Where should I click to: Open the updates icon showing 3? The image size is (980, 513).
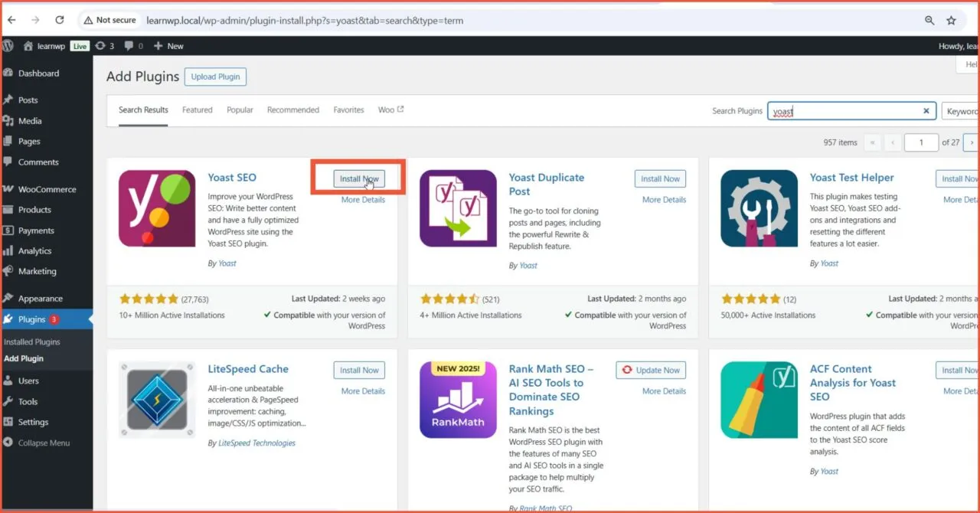point(104,46)
